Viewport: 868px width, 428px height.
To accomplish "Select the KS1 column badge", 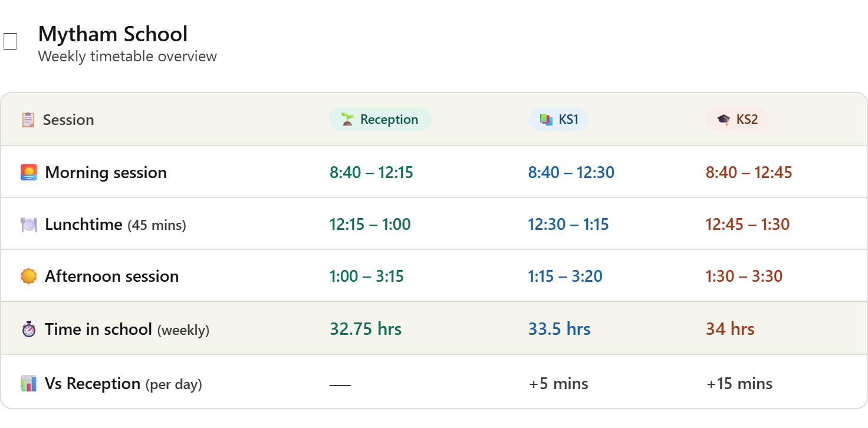I will (x=558, y=119).
